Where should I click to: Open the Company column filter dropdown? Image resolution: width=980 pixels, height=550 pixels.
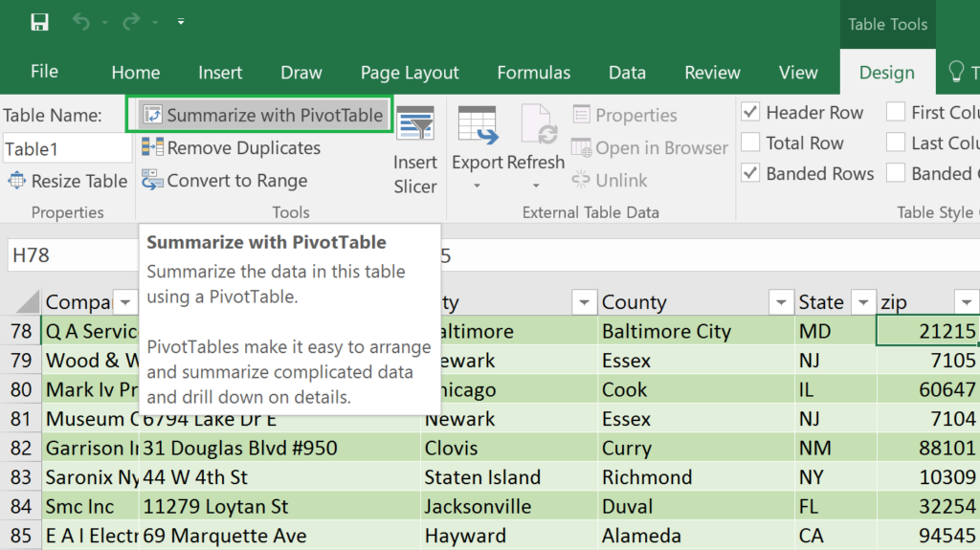click(125, 302)
